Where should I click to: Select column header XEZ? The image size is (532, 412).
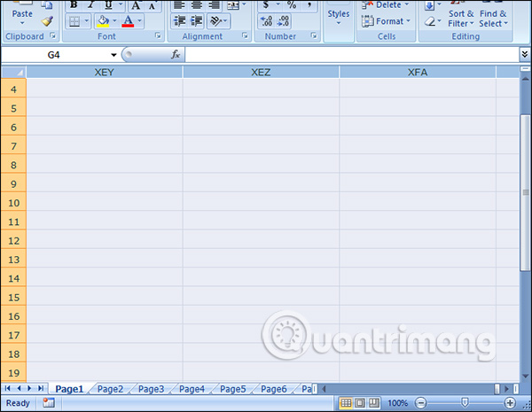click(261, 72)
